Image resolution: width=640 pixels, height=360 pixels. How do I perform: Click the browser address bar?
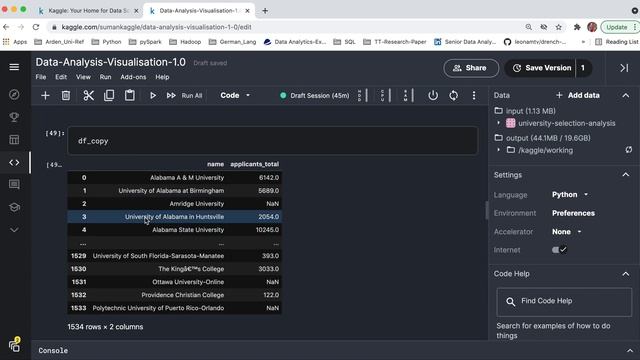(286, 27)
